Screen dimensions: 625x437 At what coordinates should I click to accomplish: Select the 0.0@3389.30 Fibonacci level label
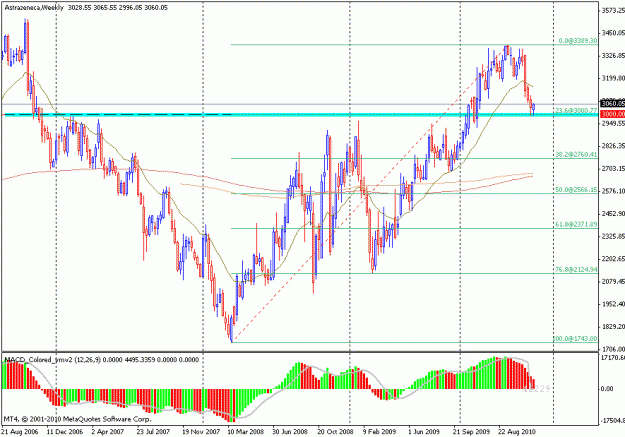click(x=578, y=41)
